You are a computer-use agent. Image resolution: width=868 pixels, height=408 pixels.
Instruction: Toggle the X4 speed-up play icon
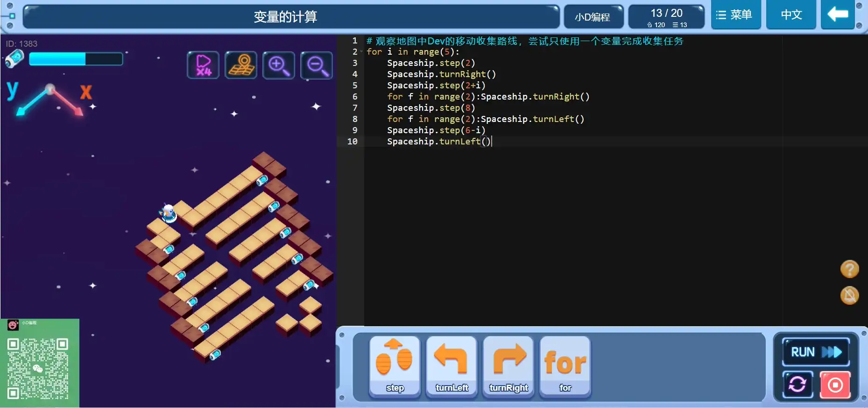tap(203, 65)
